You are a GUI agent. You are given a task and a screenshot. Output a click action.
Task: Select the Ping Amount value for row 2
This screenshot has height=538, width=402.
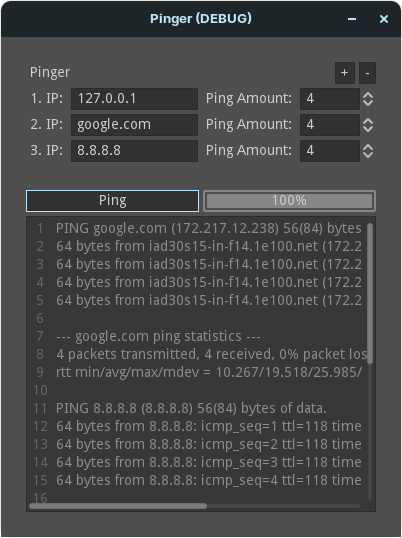330,125
